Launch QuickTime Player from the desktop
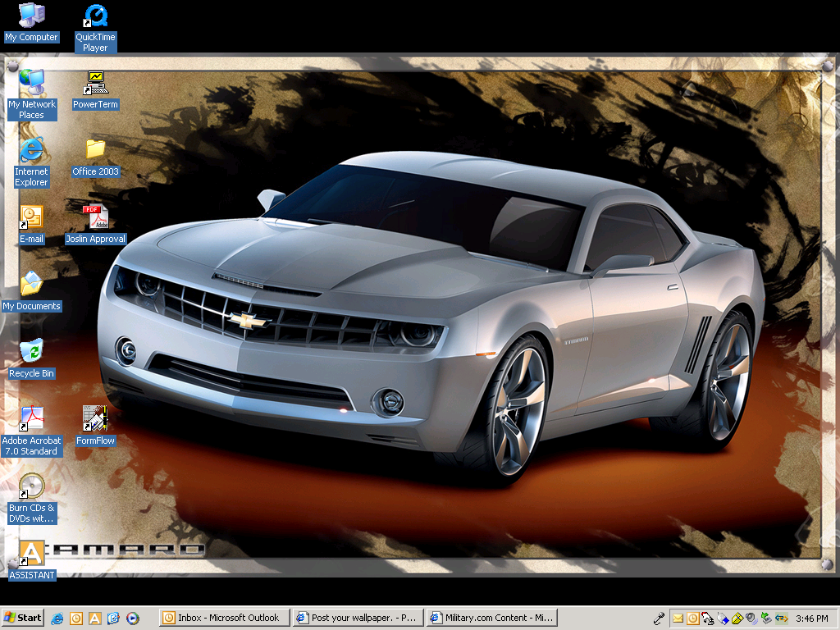The image size is (840, 630). point(95,16)
